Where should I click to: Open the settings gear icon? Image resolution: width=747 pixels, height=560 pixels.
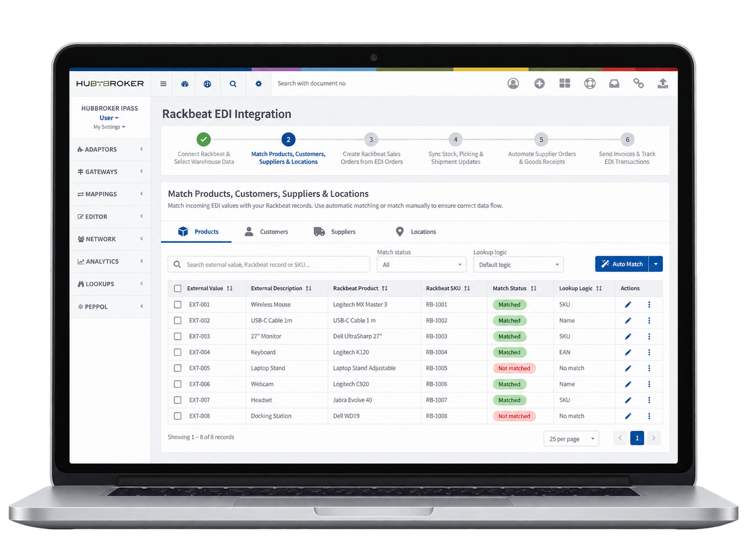tap(258, 84)
